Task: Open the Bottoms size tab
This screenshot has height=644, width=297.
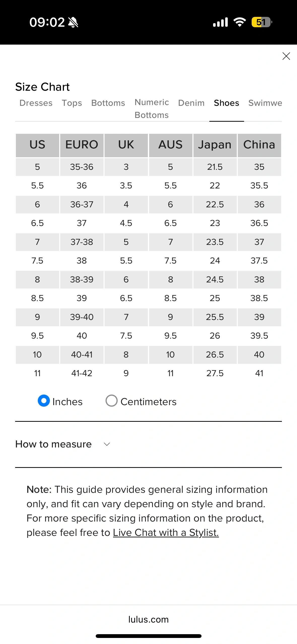Action: coord(108,103)
